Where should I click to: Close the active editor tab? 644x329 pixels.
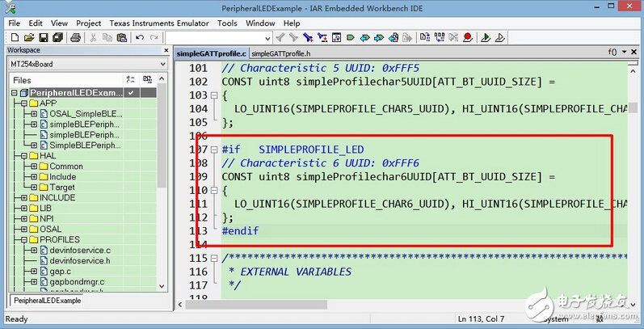[633, 53]
